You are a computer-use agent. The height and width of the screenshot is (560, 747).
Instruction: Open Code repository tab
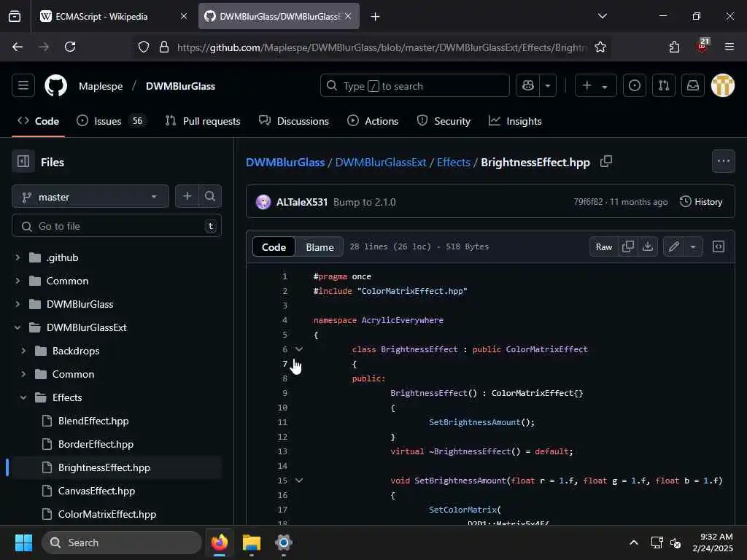point(38,121)
